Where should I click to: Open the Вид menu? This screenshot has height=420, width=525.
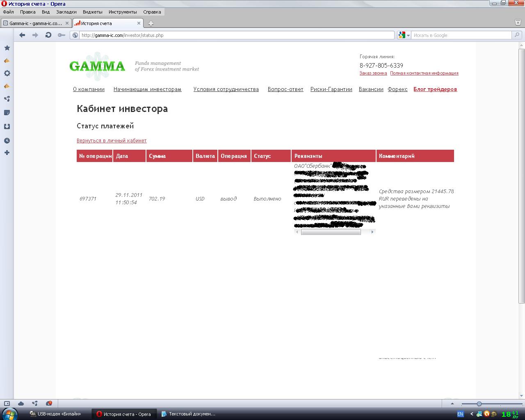click(46, 12)
